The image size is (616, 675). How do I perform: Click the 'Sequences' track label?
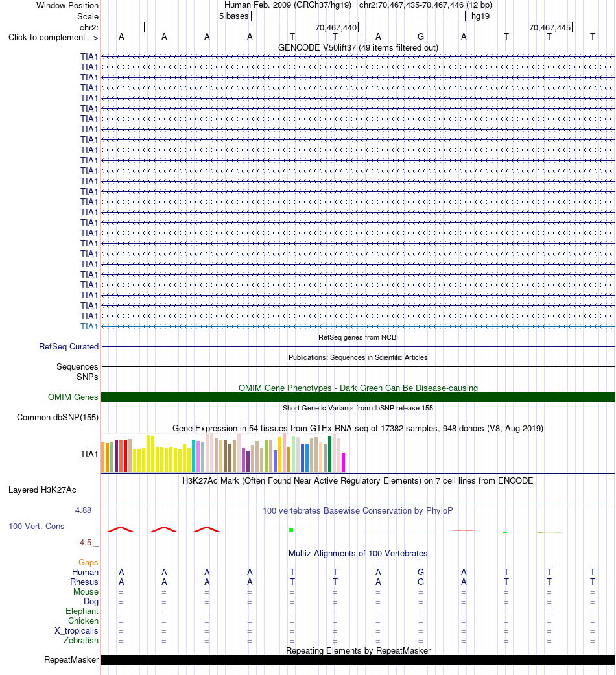point(77,367)
